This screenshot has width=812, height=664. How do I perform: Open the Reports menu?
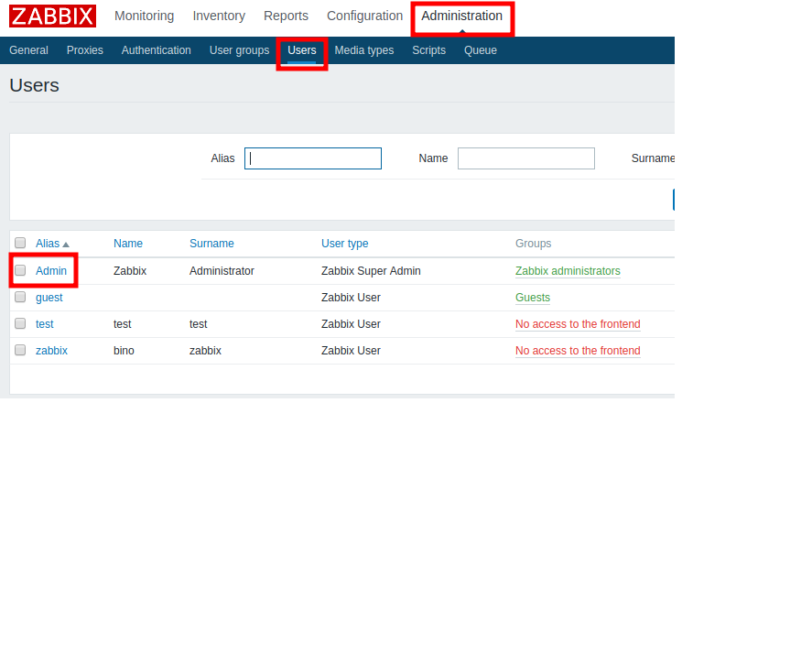[x=286, y=16]
